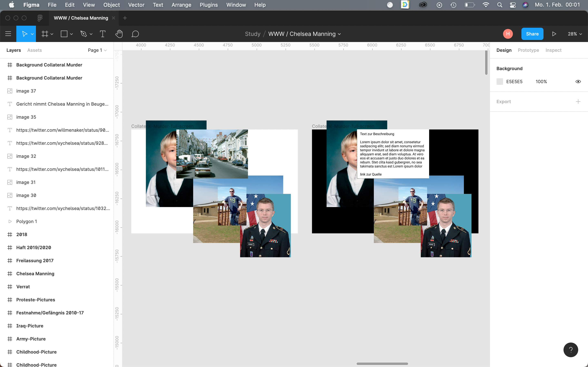Open the Plugins menu
Viewport: 588px width, 367px height.
coord(208,5)
